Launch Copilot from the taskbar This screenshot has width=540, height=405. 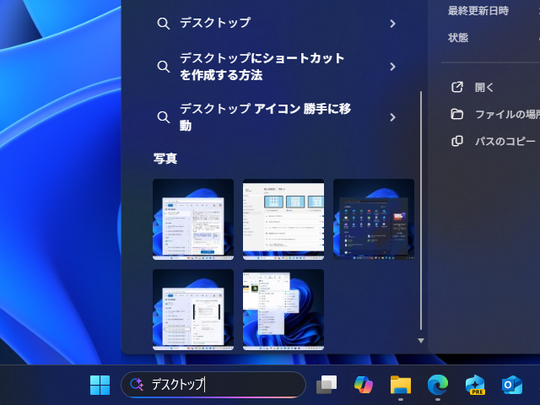363,385
